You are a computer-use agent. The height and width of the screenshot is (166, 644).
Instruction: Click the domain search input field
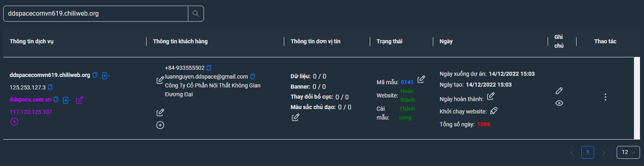(96, 14)
